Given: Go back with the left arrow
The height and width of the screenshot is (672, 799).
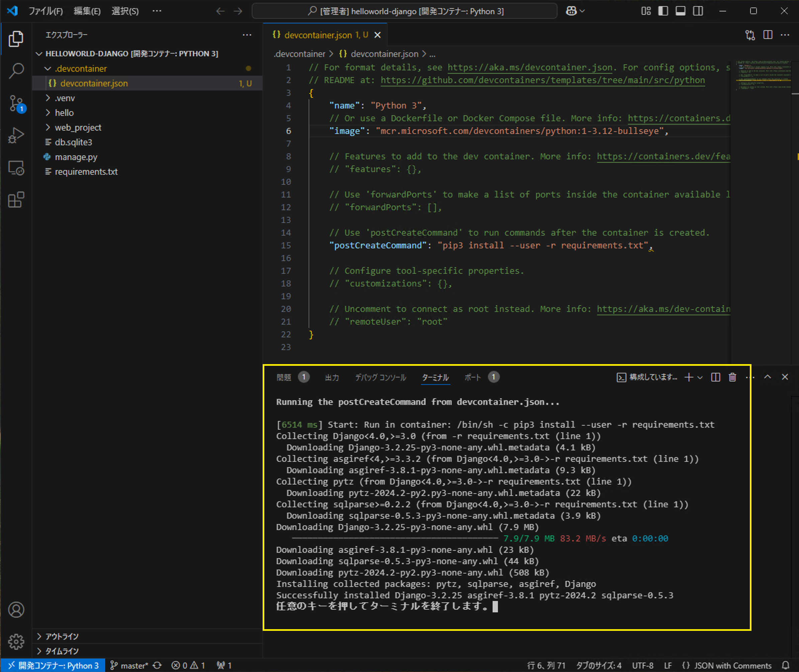Looking at the screenshot, I should [220, 11].
